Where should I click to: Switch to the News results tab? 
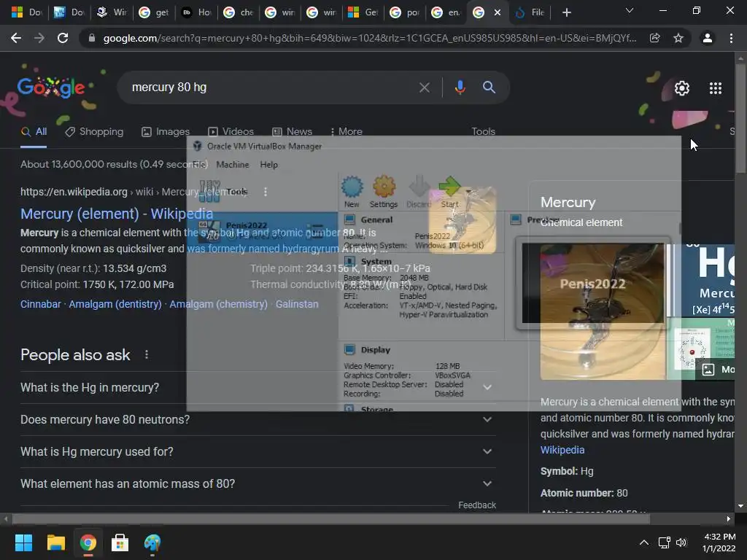coord(292,131)
